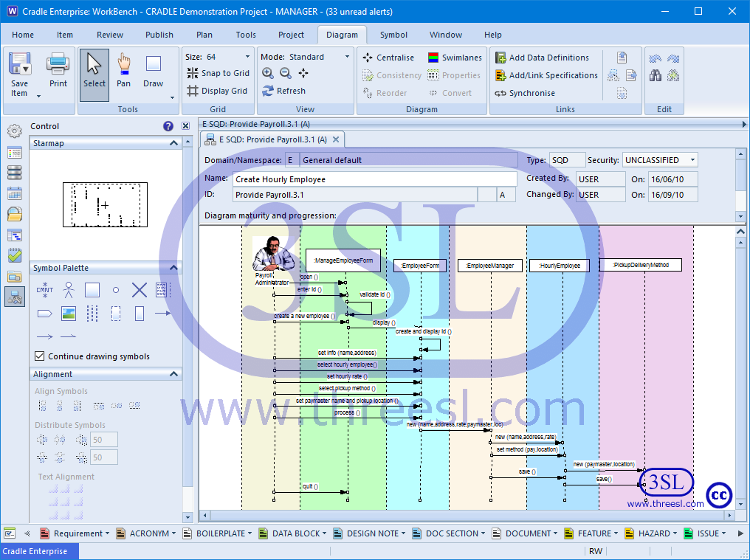
Task: Open the Control help question icon
Action: [168, 126]
